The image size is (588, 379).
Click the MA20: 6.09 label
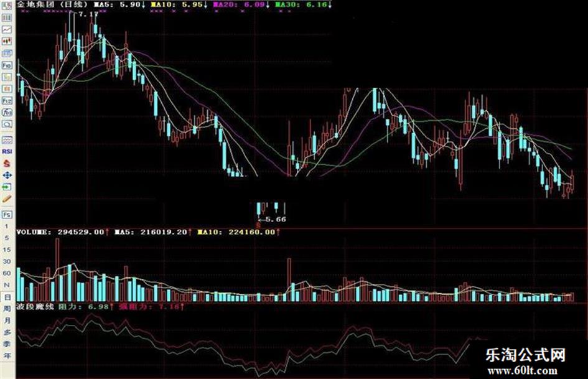coord(241,4)
